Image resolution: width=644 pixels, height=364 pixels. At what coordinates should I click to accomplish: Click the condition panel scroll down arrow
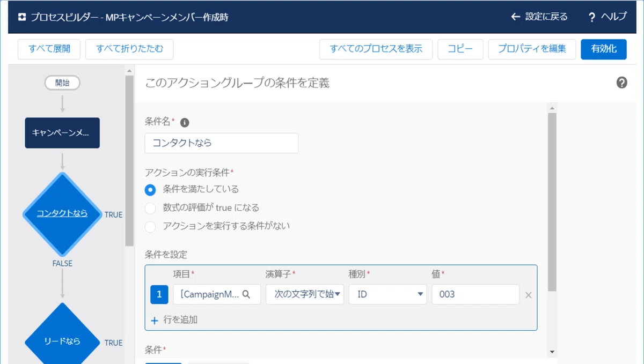click(x=552, y=352)
